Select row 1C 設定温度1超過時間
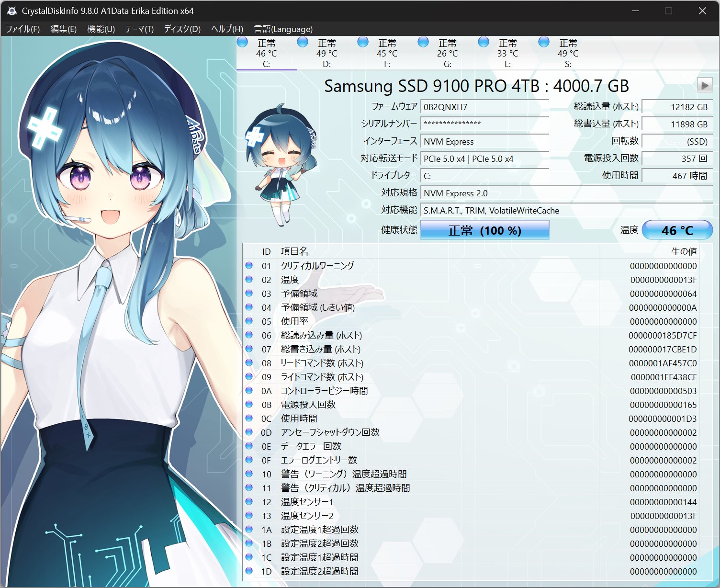720x588 pixels. click(471, 557)
